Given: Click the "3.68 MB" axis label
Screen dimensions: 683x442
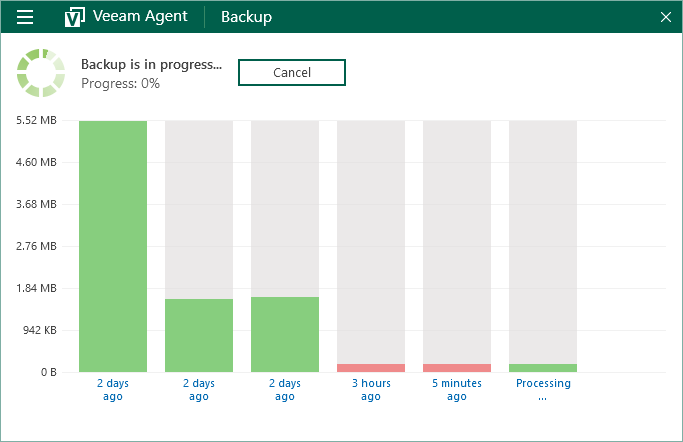Looking at the screenshot, I should point(37,204).
